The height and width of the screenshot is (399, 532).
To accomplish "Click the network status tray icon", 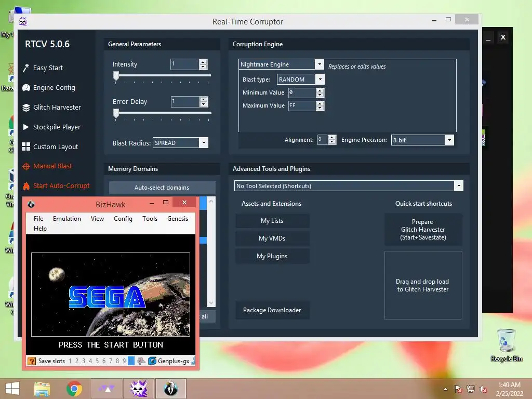I will (471, 389).
